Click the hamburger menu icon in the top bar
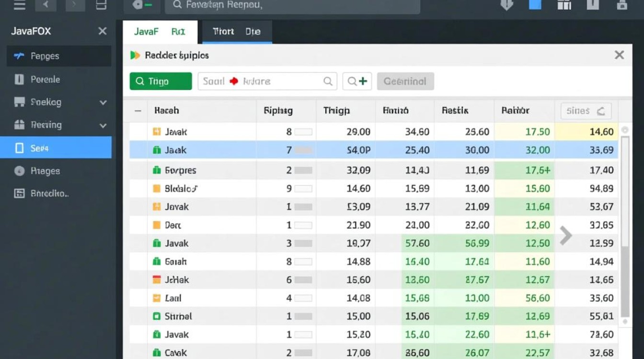Screen dimensions: 644x359 [19, 5]
